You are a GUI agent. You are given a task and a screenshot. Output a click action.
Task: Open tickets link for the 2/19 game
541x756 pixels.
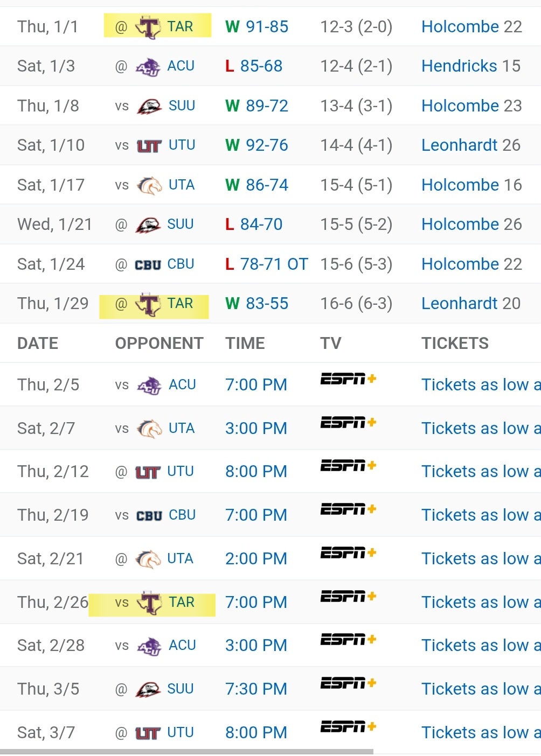tap(481, 515)
